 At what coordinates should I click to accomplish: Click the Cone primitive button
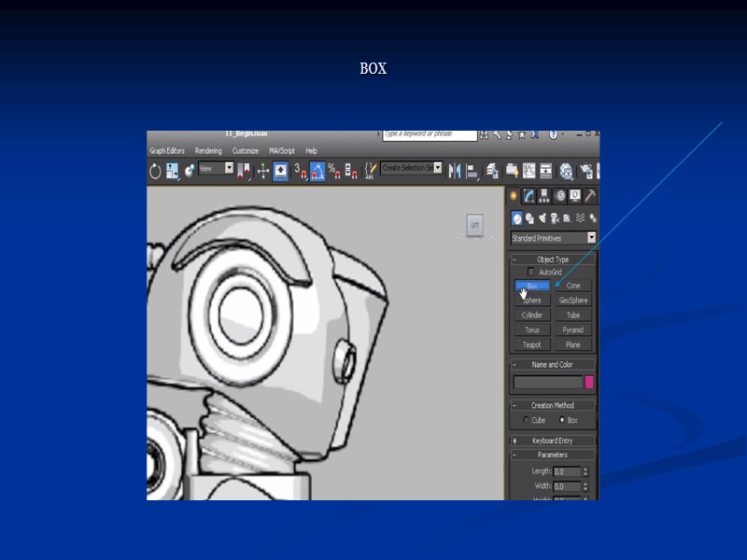click(x=573, y=286)
